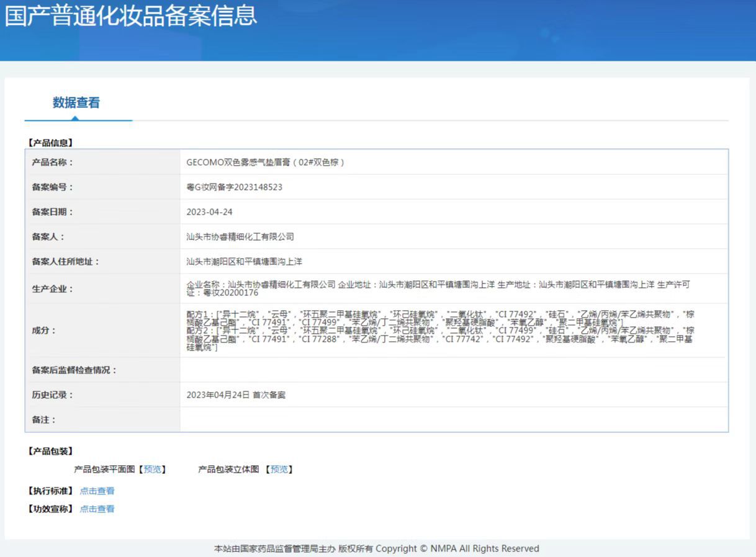The width and height of the screenshot is (756, 557).
Task: Click the 历史记录 row label
Action: coord(52,394)
